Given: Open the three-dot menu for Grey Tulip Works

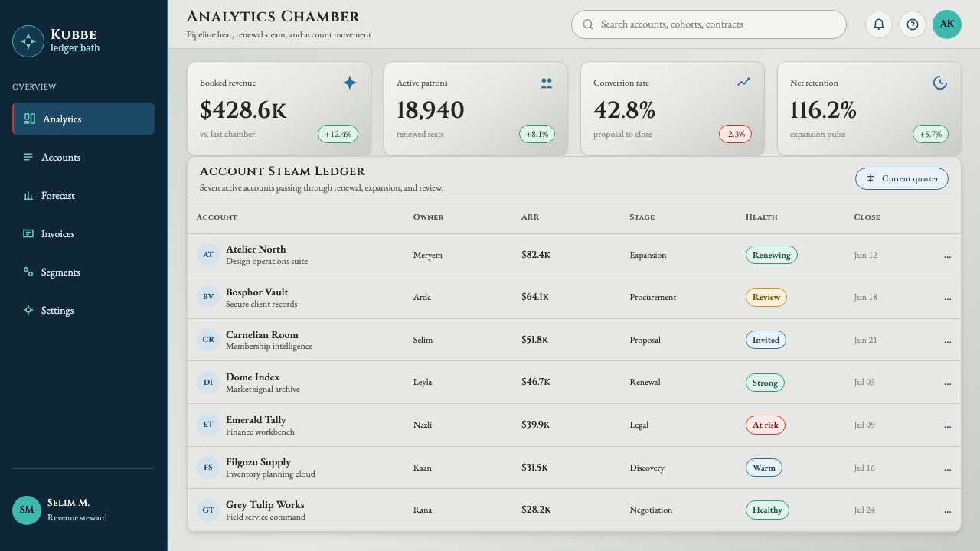Looking at the screenshot, I should tap(948, 510).
